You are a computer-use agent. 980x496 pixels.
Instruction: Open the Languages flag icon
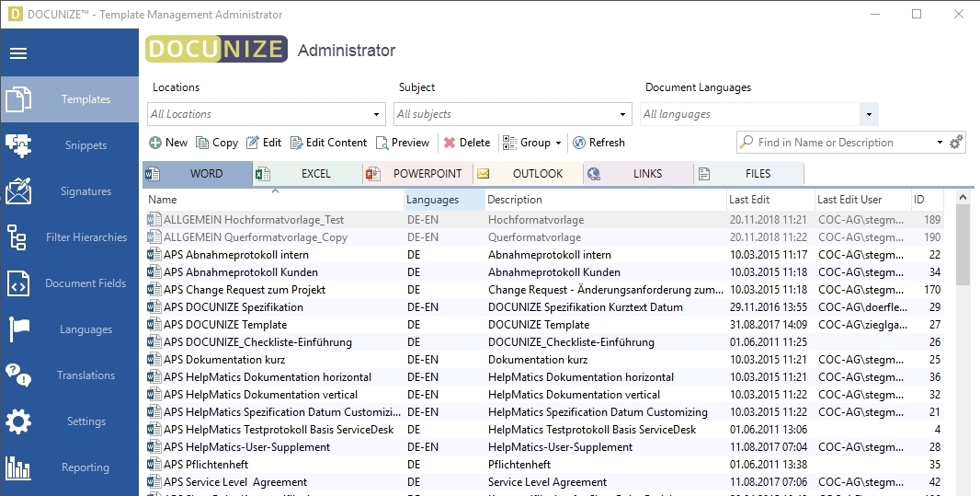18,329
